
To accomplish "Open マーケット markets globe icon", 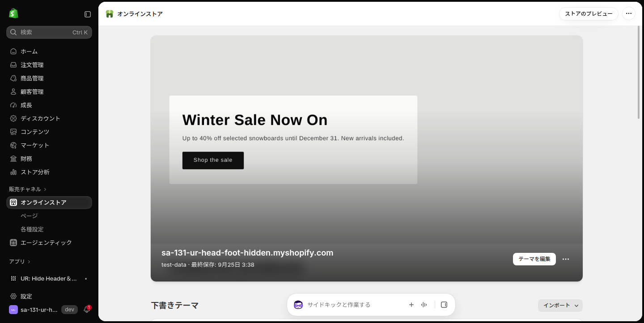I will (13, 145).
